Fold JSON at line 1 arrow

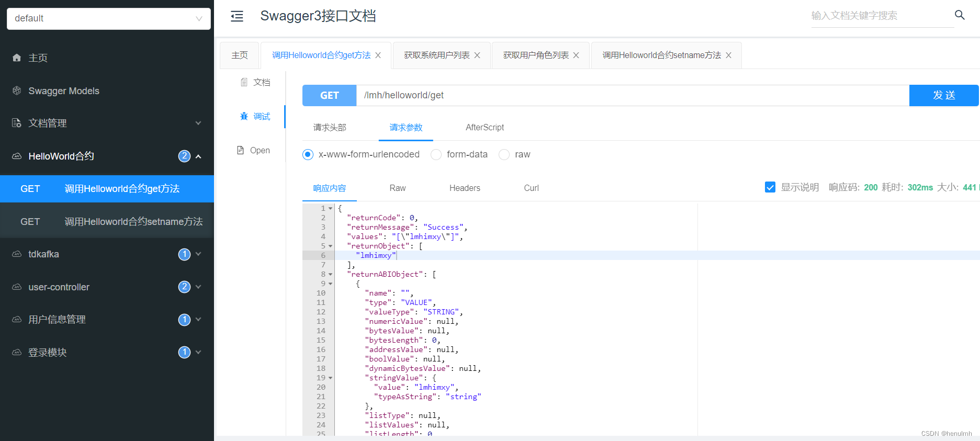(x=330, y=208)
